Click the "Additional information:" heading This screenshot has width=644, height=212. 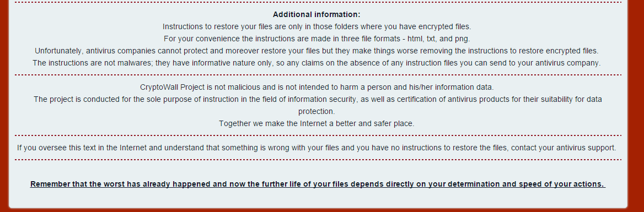point(316,14)
